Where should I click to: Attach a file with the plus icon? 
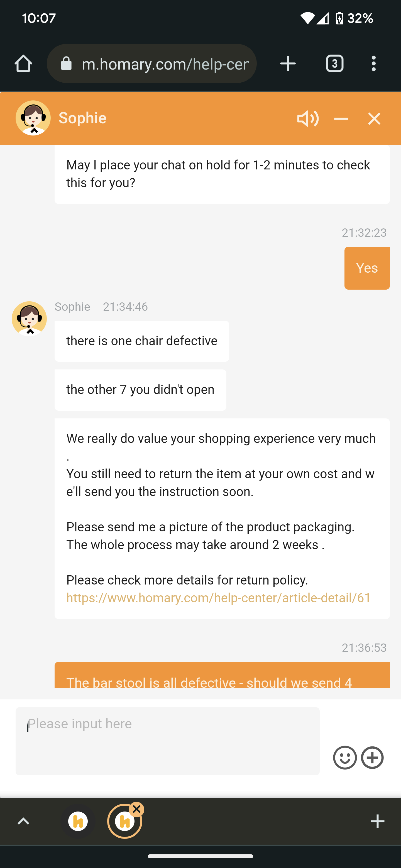(372, 758)
